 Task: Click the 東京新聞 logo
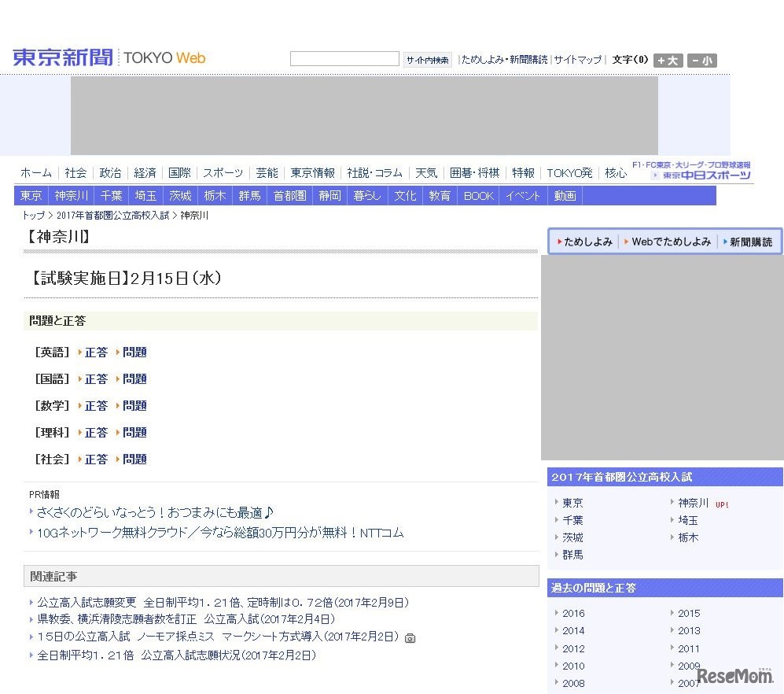click(61, 57)
